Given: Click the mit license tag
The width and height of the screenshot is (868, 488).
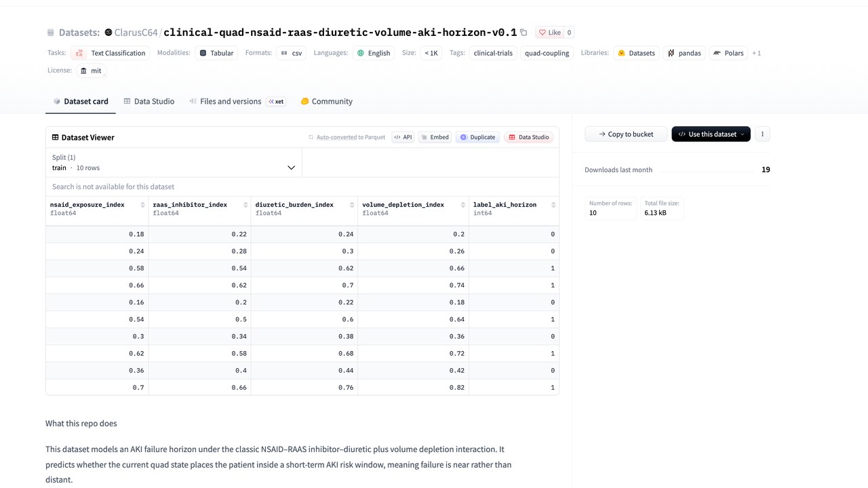Looking at the screenshot, I should [91, 70].
